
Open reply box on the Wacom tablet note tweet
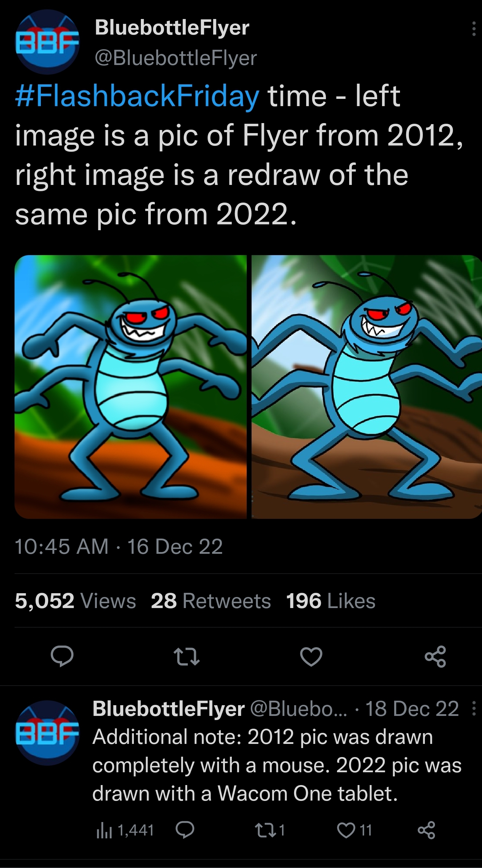click(x=185, y=830)
